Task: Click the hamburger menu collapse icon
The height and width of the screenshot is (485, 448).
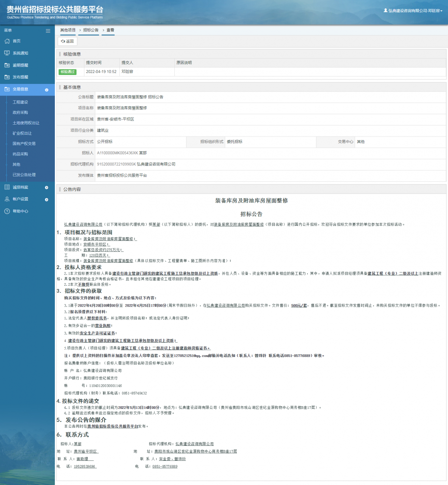Action: [x=48, y=31]
